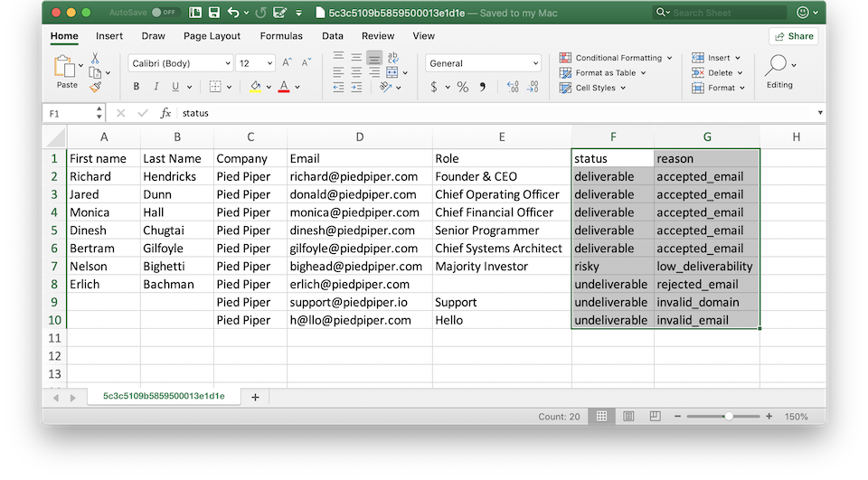Click the yellow fill color bucket
868x480 pixels.
(255, 87)
